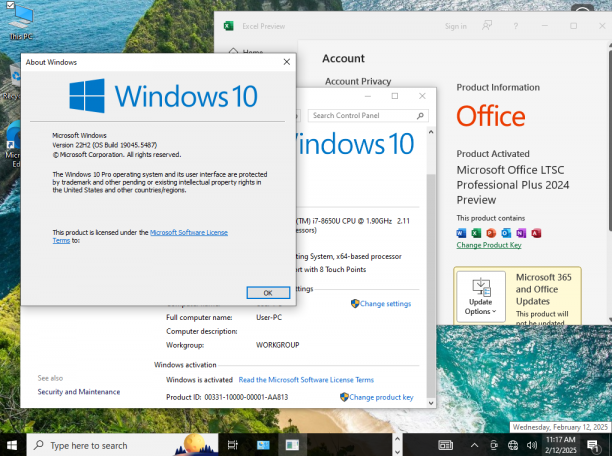The image size is (612, 456).
Task: Click Version 22H2 OS Build text
Action: 105,145
